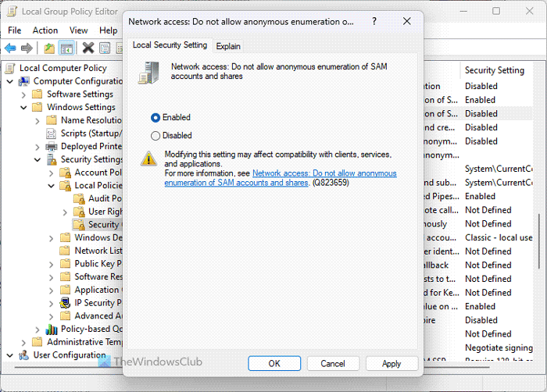Viewport: 547px width, 392px height.
Task: Click the Policy-based QoS chart icon
Action: [52, 330]
